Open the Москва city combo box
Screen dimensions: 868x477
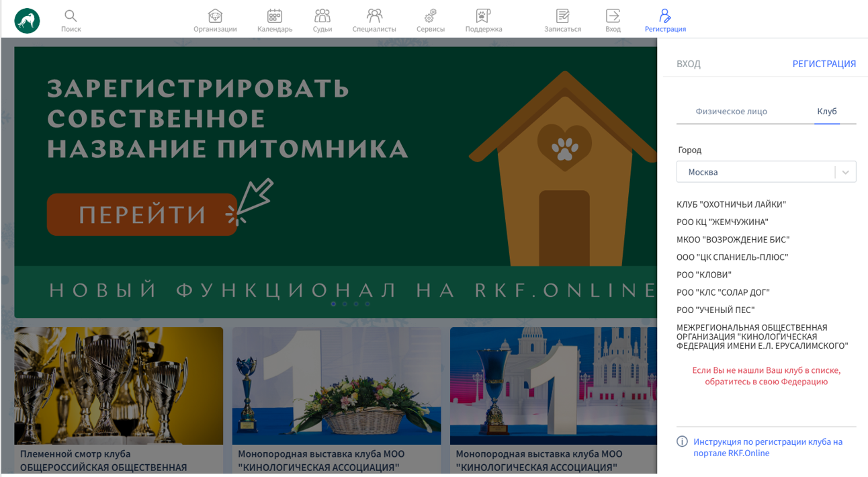click(x=756, y=172)
